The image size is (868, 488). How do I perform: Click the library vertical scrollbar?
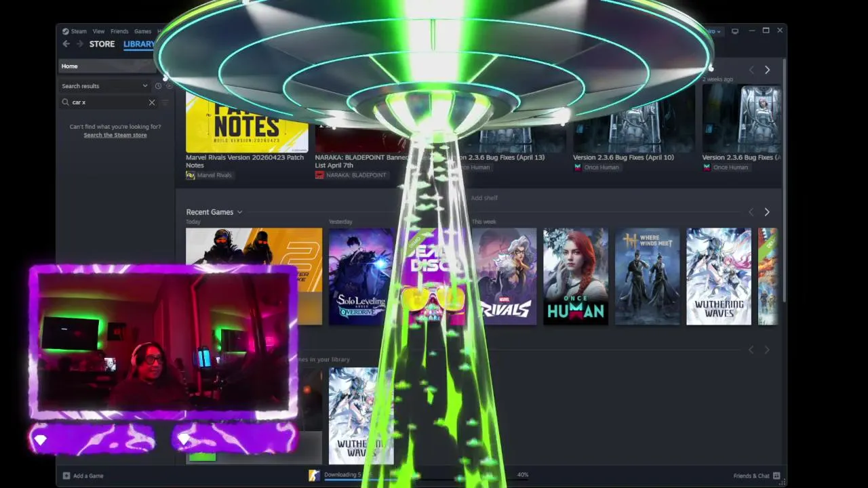click(x=784, y=180)
